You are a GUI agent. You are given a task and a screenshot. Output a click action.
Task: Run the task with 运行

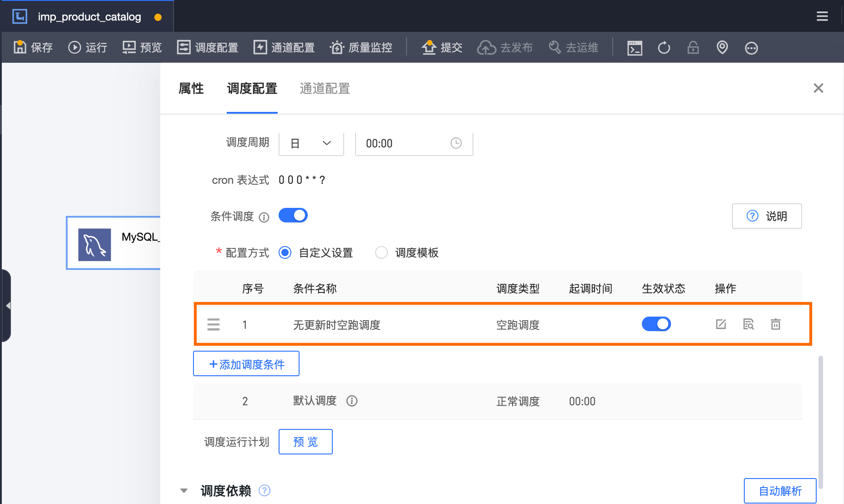(87, 47)
